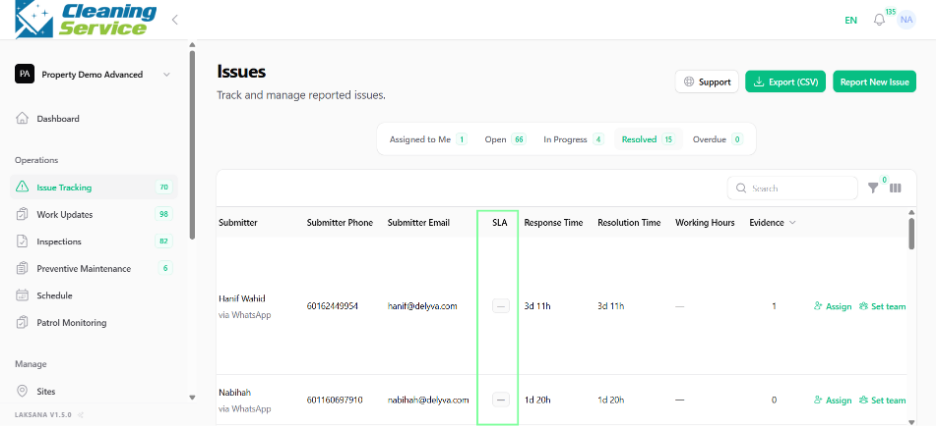Switch to the In Progress tab
The height and width of the screenshot is (426, 936).
coord(573,140)
